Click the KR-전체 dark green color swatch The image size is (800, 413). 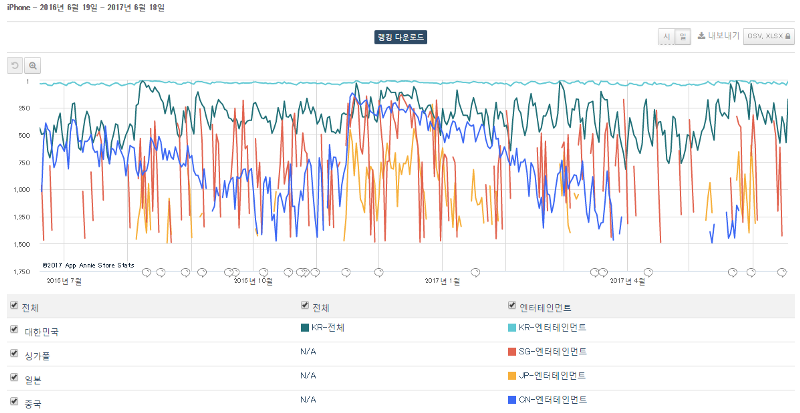(x=305, y=328)
